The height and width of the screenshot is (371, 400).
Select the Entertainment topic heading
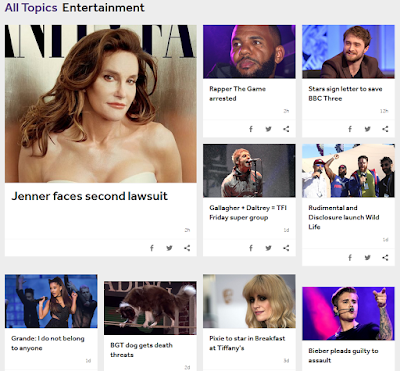pyautogui.click(x=103, y=8)
